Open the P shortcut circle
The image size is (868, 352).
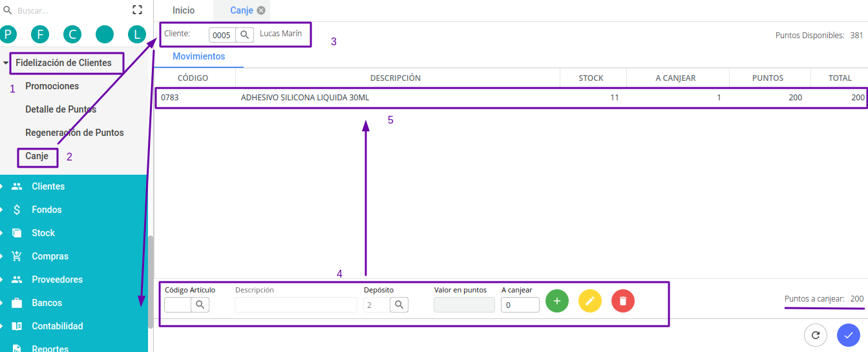(8, 34)
